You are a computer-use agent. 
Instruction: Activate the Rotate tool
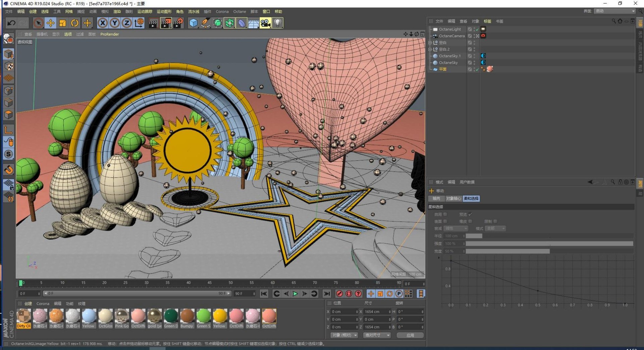(75, 23)
